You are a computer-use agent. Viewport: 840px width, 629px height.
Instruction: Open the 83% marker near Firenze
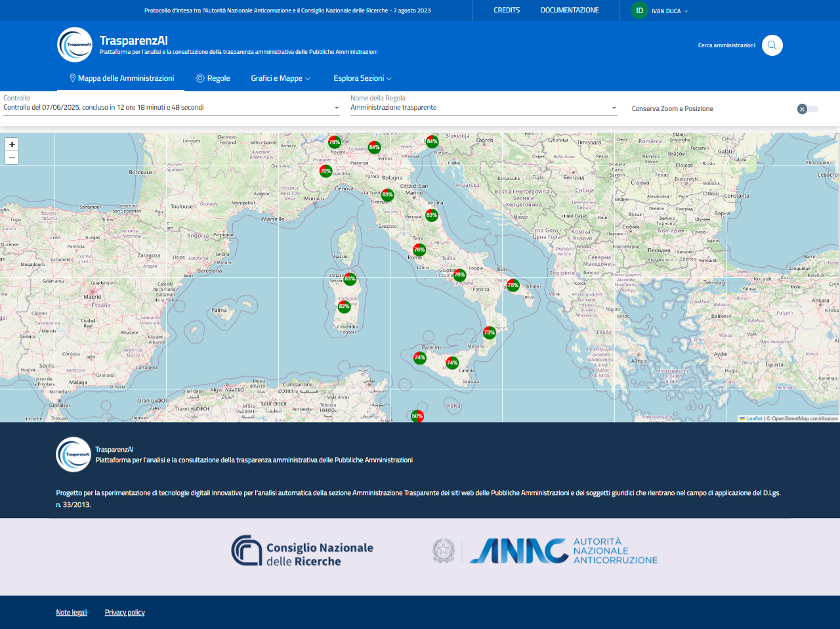[387, 194]
